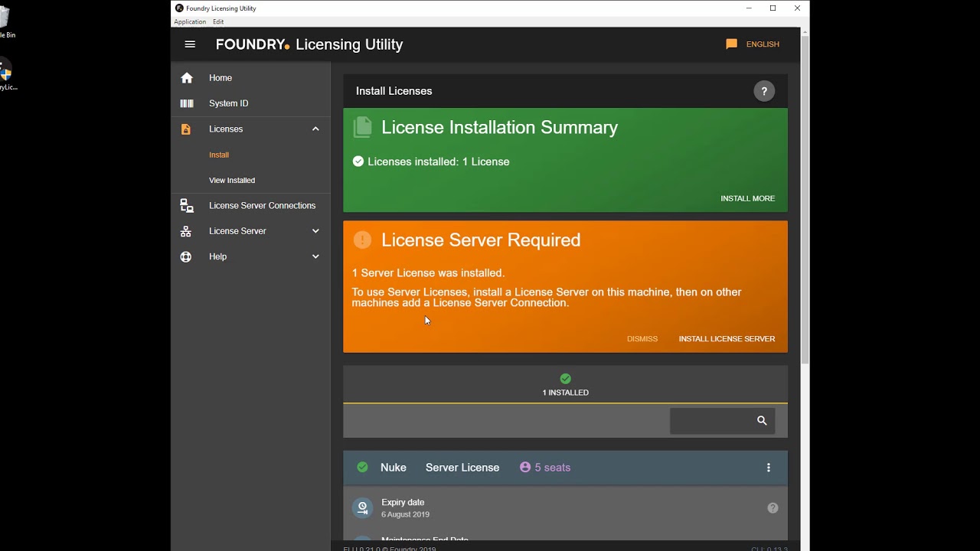Open the Install Licenses help question mark
The image size is (980, 551).
coord(764,91)
